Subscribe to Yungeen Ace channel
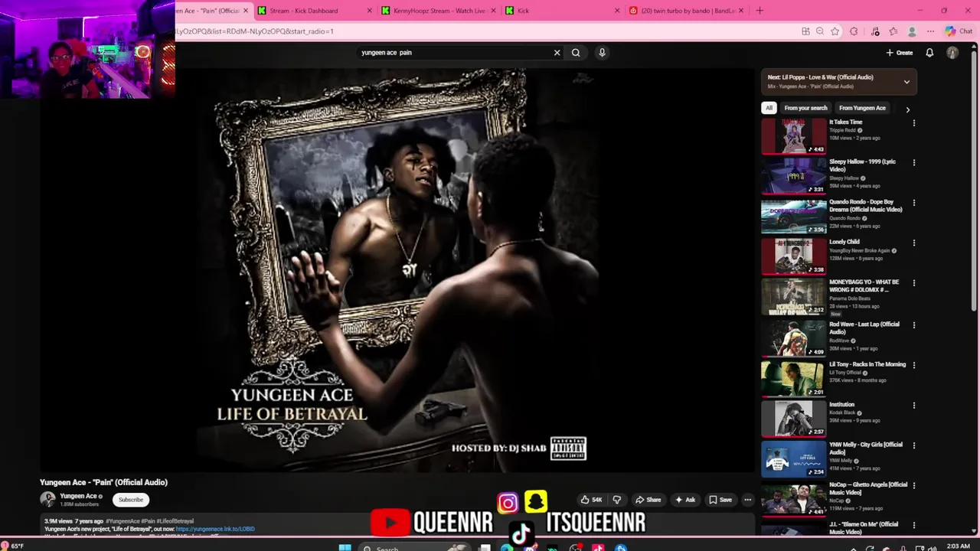980x551 pixels. point(131,500)
